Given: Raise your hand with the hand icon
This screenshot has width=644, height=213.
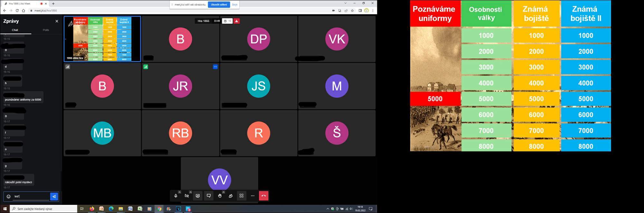Looking at the screenshot, I should point(220,196).
